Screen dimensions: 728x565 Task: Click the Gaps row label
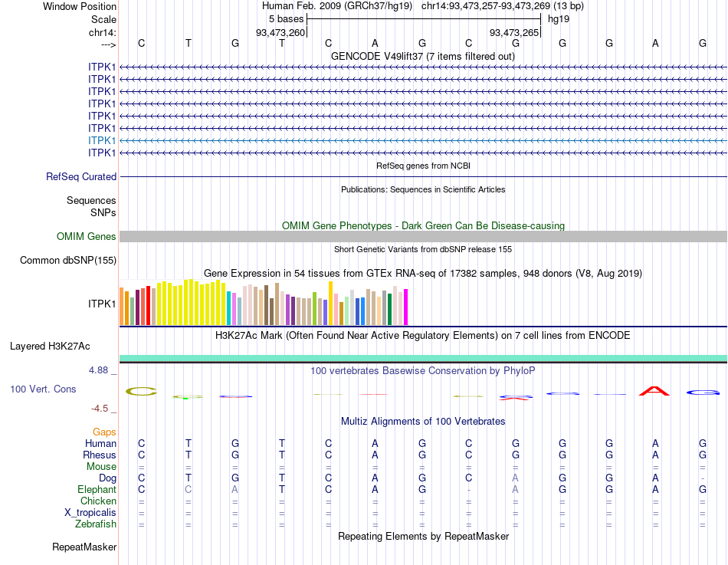(104, 432)
